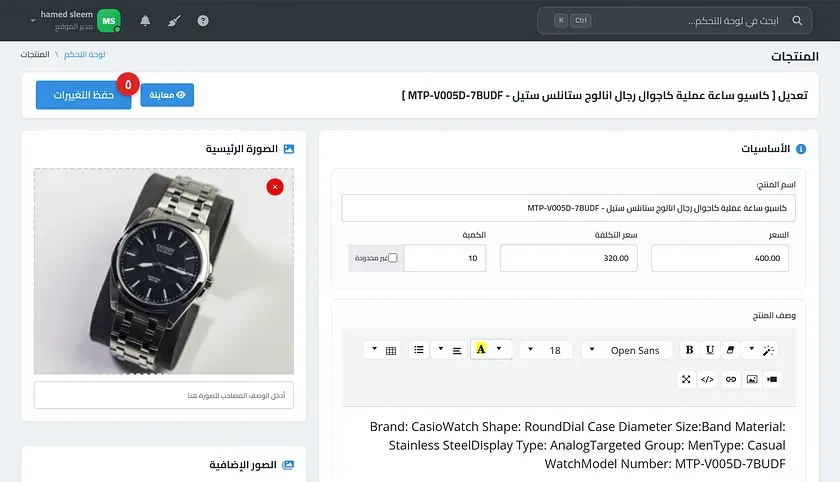Click the insert picture icon
The width and height of the screenshot is (840, 482).
click(x=752, y=379)
